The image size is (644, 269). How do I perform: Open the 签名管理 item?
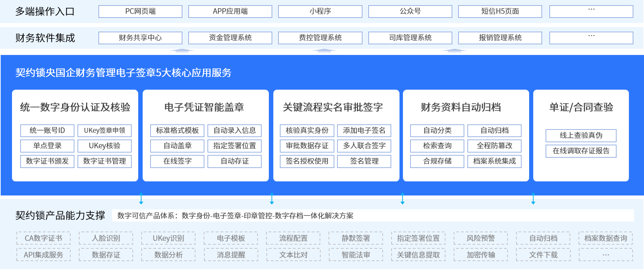364,161
